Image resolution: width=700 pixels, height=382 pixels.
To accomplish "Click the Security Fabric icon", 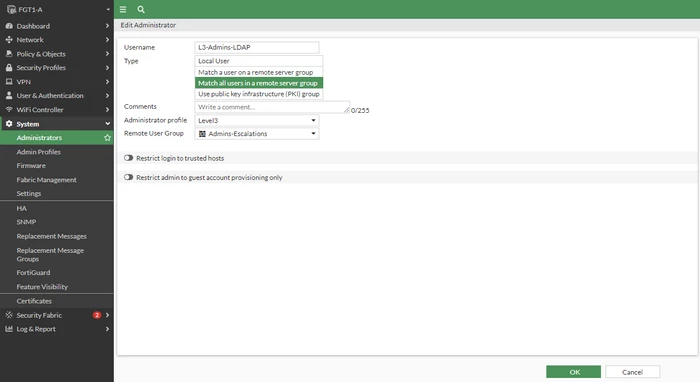I will tap(9, 315).
